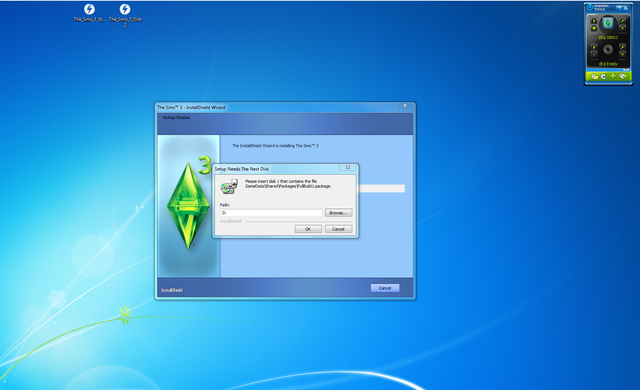Viewport: 640px width, 390px height.
Task: Click the Daemon Tools logo icon
Action: tap(590, 7)
